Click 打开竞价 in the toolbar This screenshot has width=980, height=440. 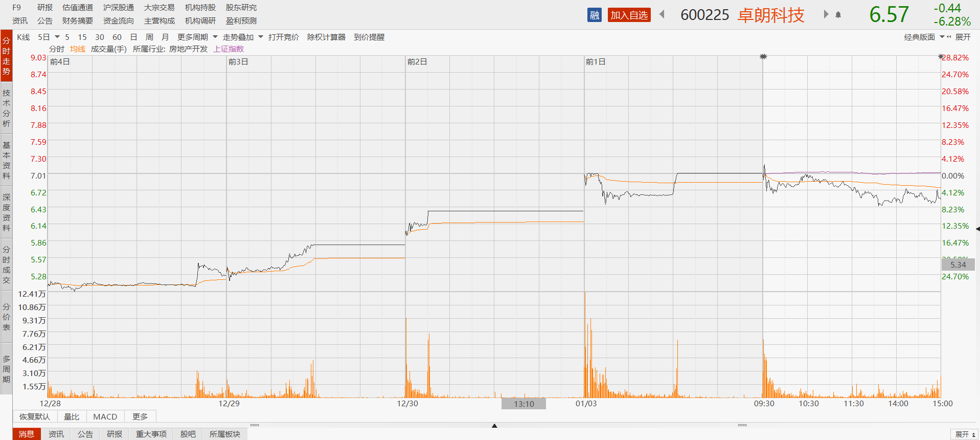[x=284, y=37]
